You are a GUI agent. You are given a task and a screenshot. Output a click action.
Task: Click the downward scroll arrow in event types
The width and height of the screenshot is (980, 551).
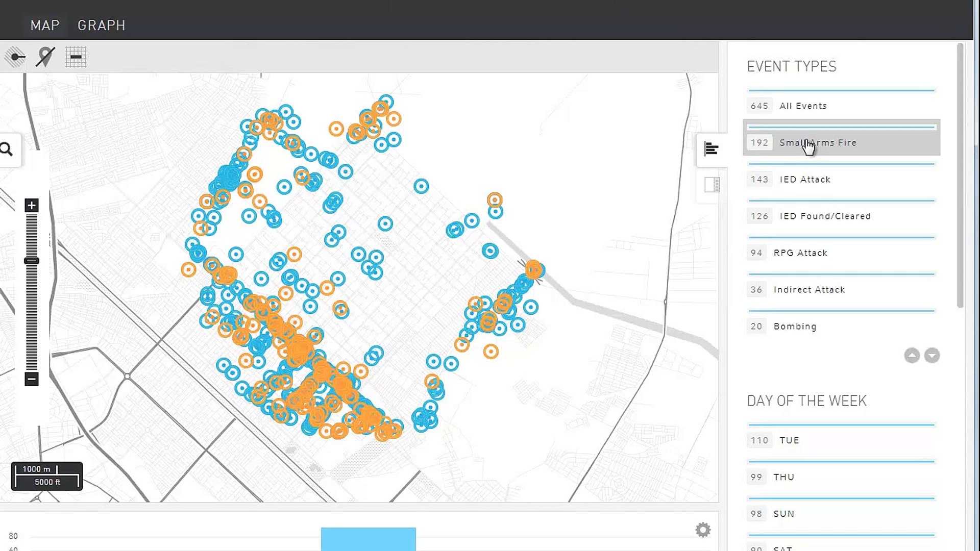point(932,355)
